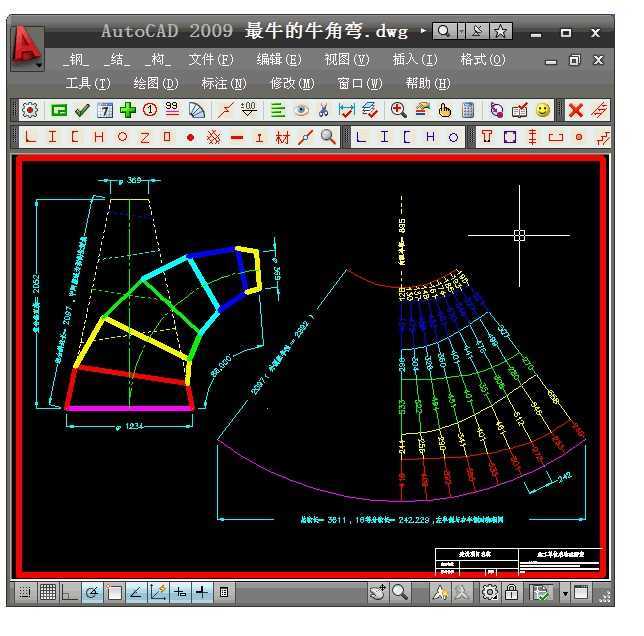Click the solid red dot icon
This screenshot has width=644, height=636.
pos(190,137)
